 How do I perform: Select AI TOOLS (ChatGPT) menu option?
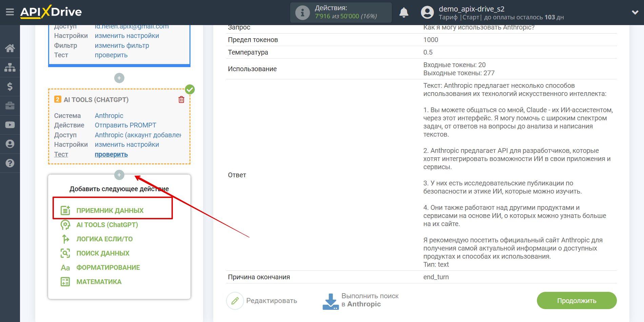[107, 225]
